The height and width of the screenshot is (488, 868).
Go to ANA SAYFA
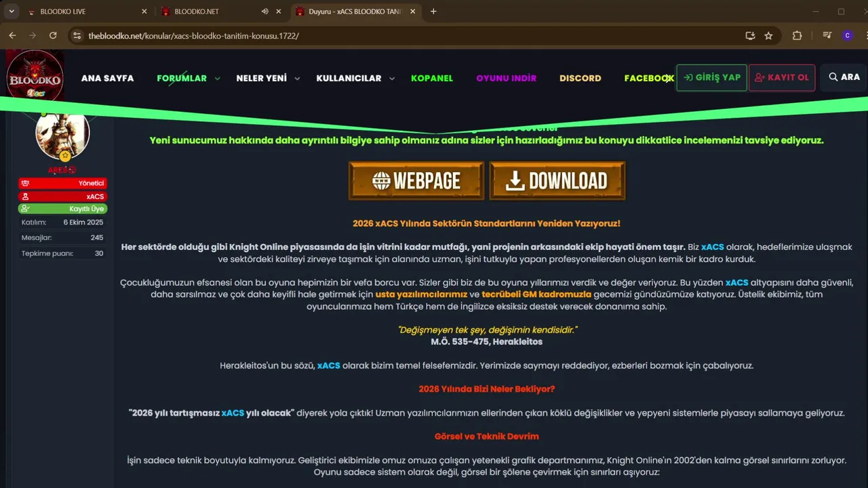tap(107, 78)
